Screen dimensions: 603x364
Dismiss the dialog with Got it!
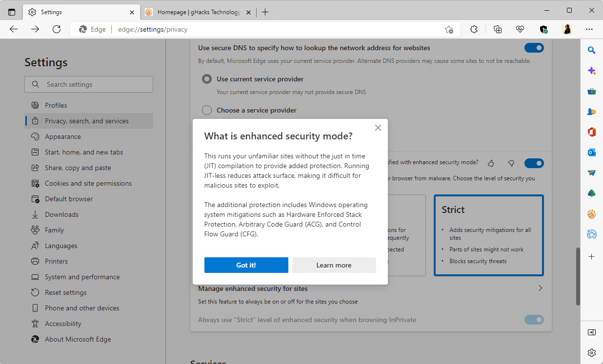[246, 265]
